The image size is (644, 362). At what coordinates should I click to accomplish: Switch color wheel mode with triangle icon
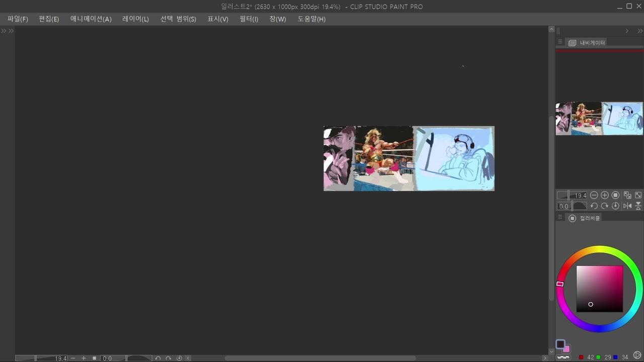(x=637, y=355)
